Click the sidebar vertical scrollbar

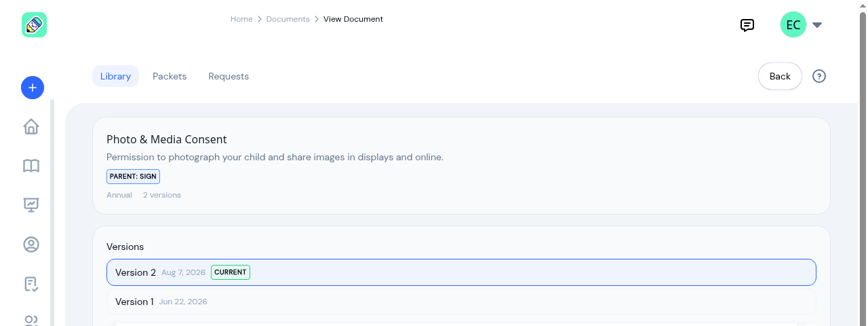(52, 213)
